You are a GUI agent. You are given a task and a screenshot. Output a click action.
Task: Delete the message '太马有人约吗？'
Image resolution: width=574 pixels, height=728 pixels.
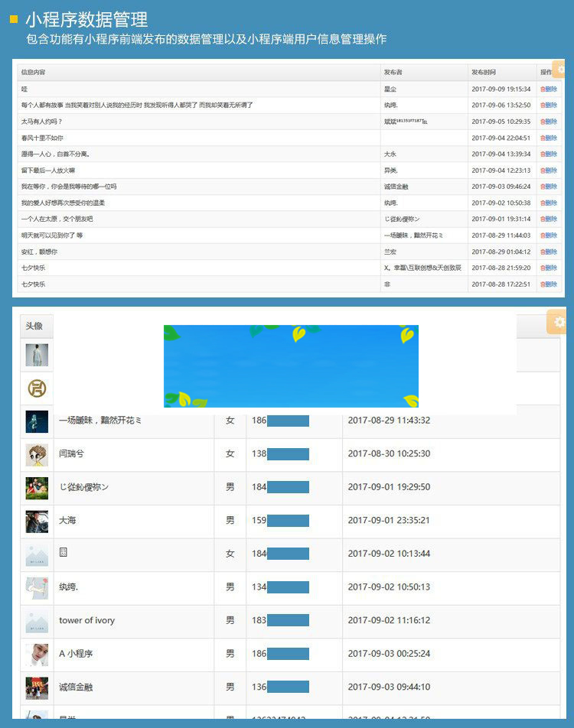coord(549,122)
